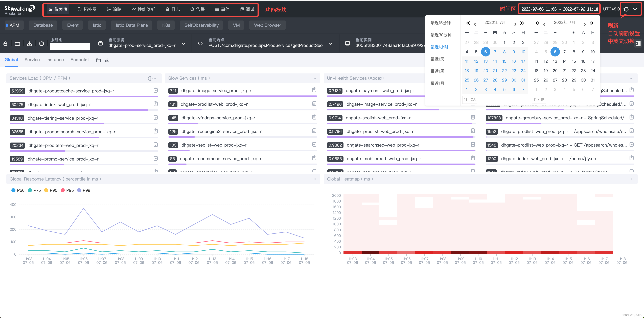
Task: Copy dhgate-yfadaps-service_prod-jxq-r name icon
Action: pyautogui.click(x=314, y=117)
